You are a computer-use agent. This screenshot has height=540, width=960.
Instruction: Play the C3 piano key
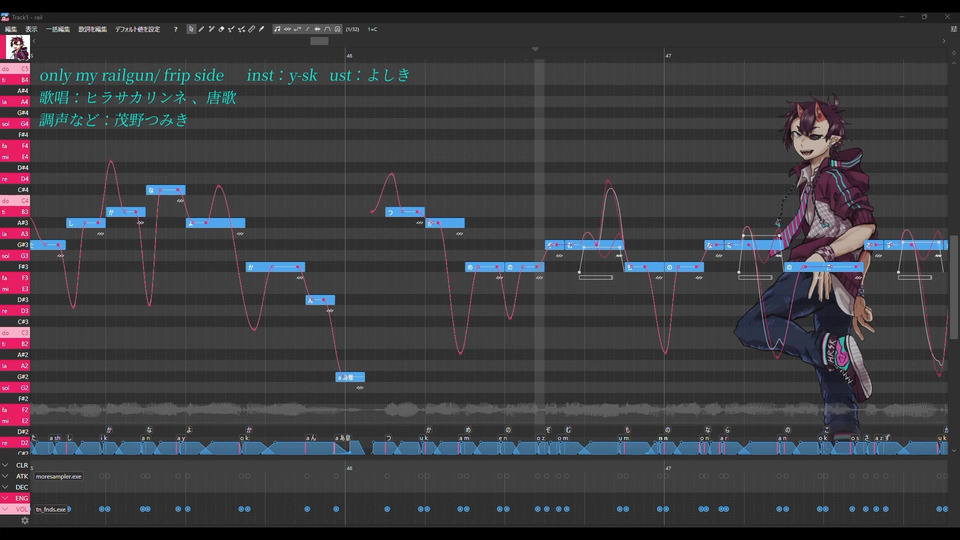tap(15, 332)
